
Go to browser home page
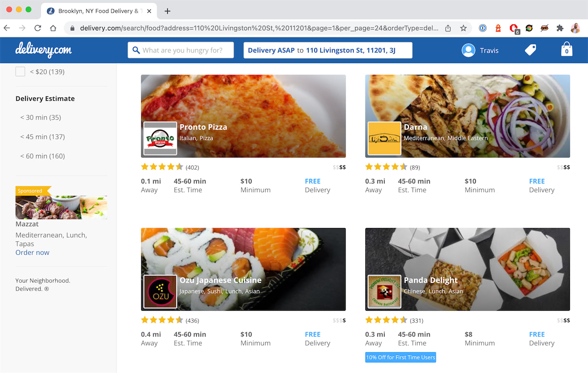tap(53, 28)
